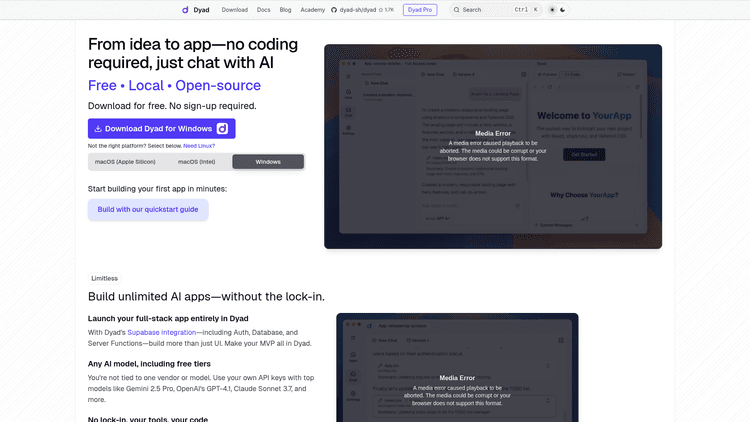Select the Windows platform tab
750x422 pixels.
pyautogui.click(x=268, y=162)
